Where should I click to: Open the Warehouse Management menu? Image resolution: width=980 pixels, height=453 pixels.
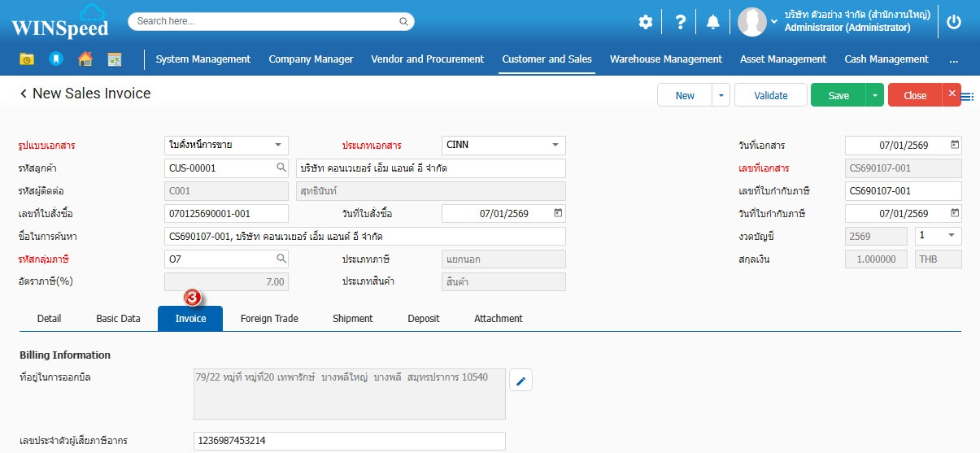665,59
